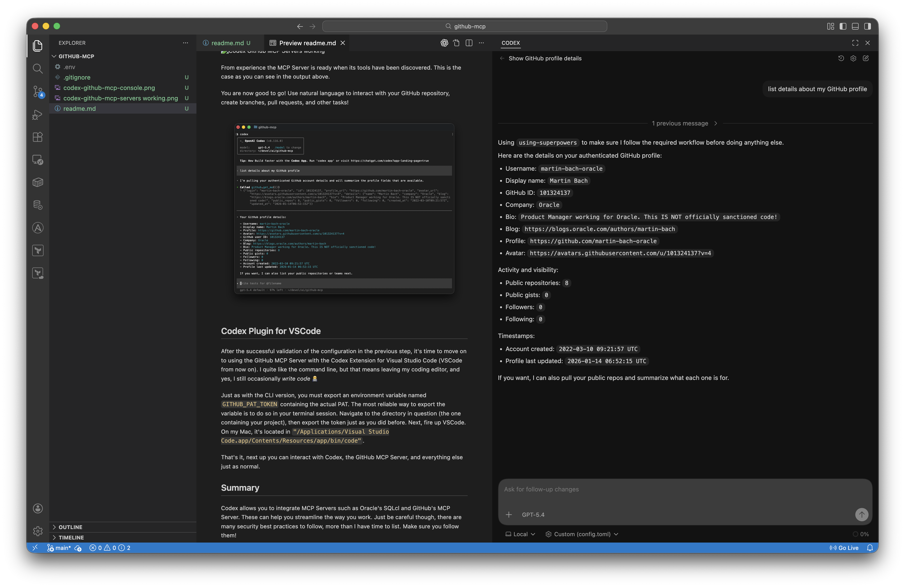Open Codex task history
This screenshot has height=588, width=905.
point(841,58)
